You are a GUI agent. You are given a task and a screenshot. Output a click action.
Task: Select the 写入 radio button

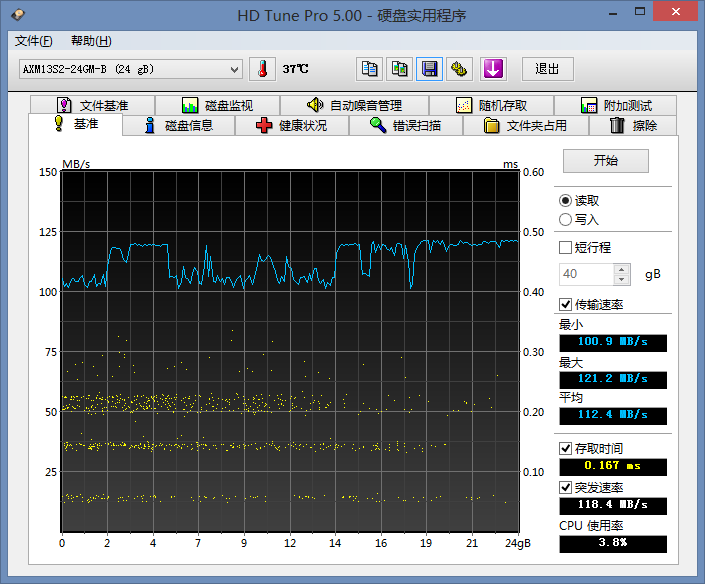(566, 220)
